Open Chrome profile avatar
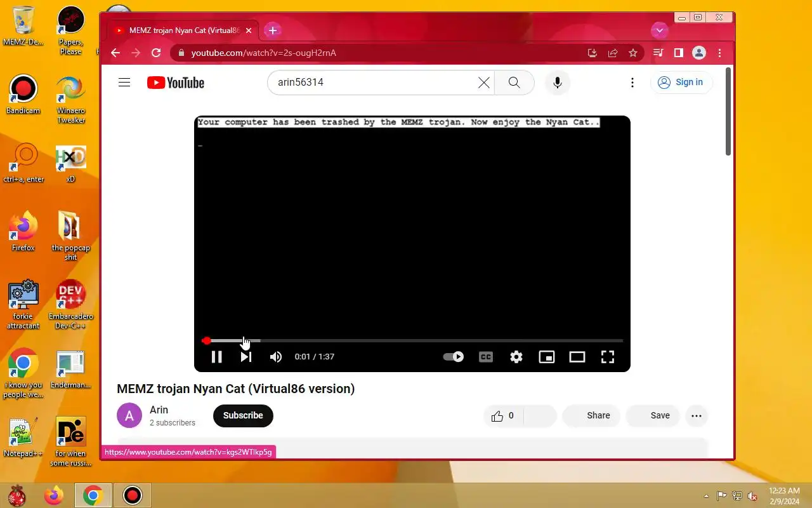Viewport: 812px width, 508px height. (699, 53)
